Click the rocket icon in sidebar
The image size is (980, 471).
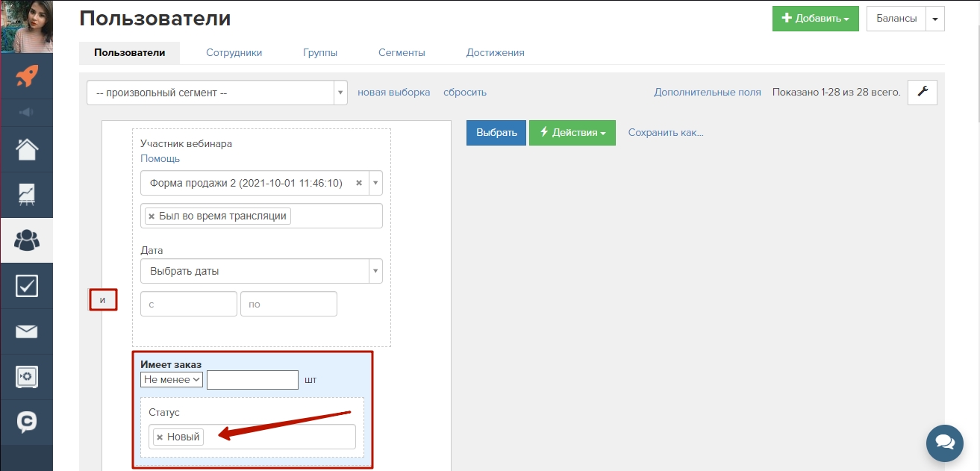coord(27,75)
